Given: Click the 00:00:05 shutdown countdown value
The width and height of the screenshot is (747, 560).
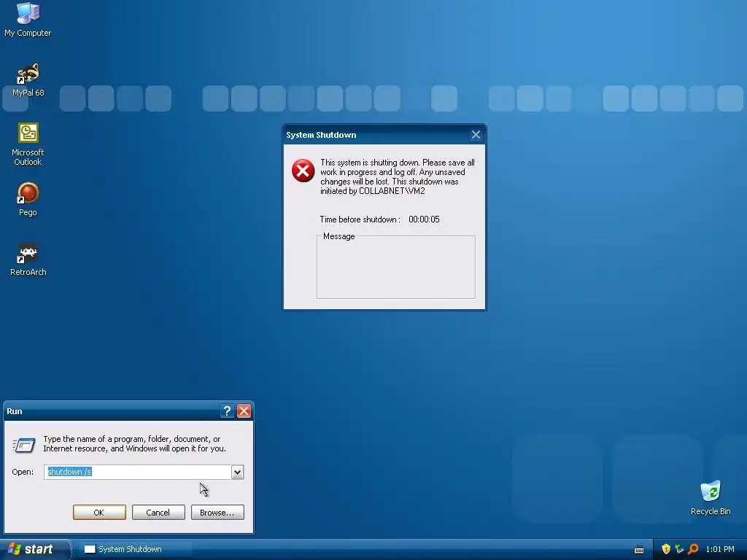Looking at the screenshot, I should click(x=424, y=219).
